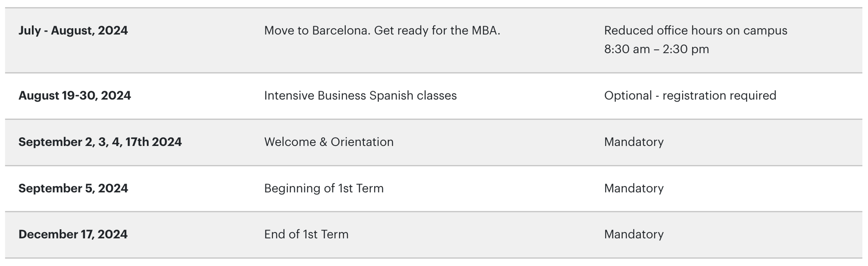Click 'Optional - registration required' note
This screenshot has height=266, width=868.
[690, 96]
